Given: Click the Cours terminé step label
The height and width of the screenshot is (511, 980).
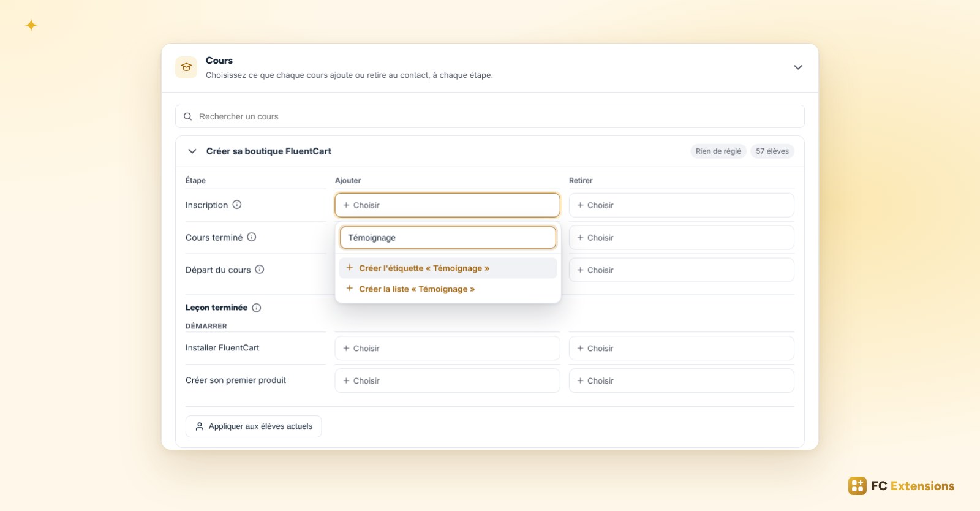Looking at the screenshot, I should (214, 237).
